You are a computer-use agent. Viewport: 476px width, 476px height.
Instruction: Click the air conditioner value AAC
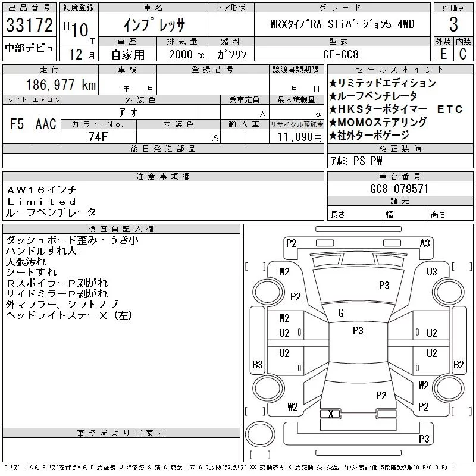pos(46,124)
